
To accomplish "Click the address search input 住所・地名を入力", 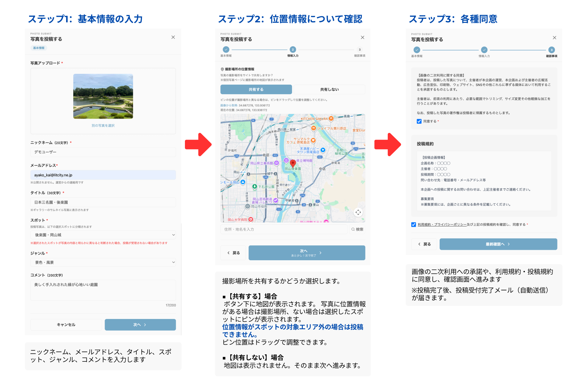I will (284, 229).
